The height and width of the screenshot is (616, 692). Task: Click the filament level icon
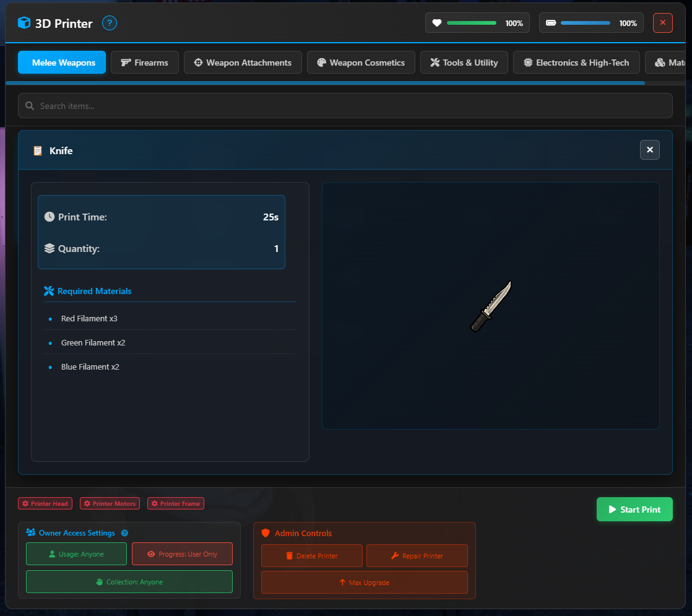click(x=551, y=23)
